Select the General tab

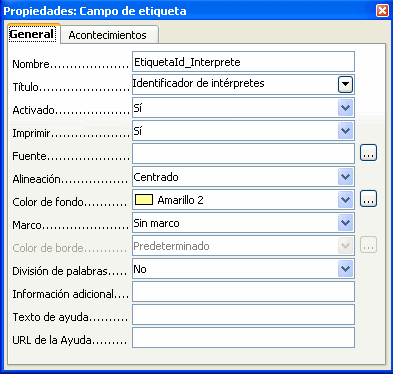33,34
